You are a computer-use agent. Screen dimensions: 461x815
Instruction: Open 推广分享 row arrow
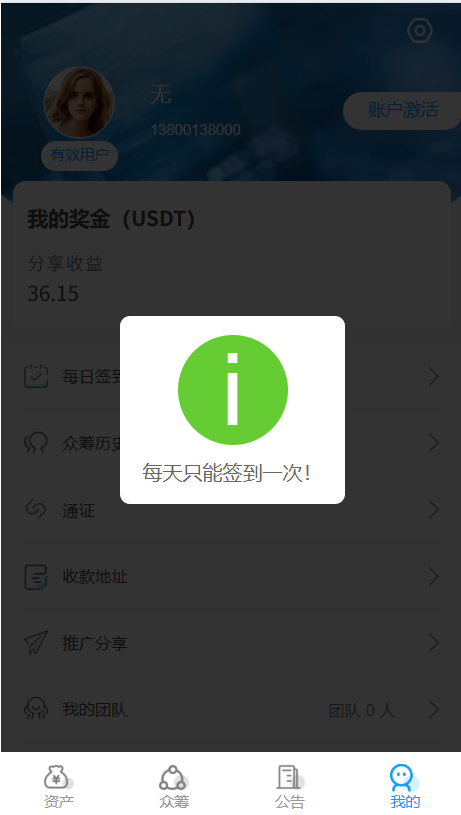point(433,643)
